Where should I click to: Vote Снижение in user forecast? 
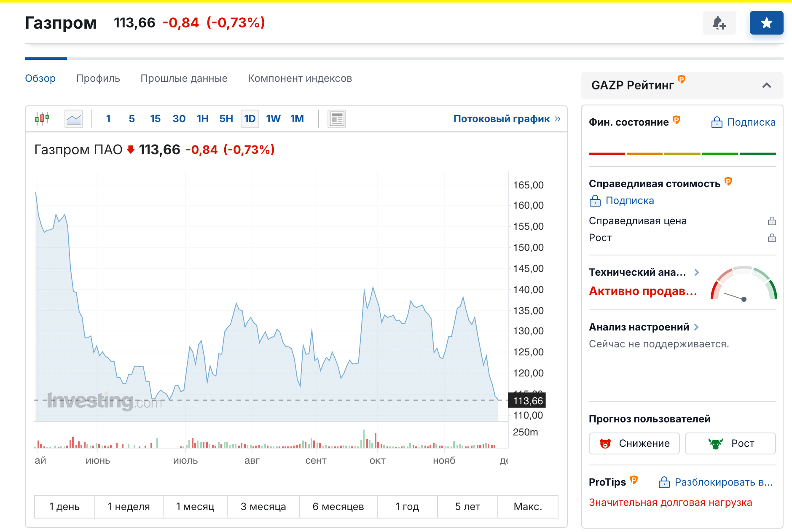tap(634, 443)
